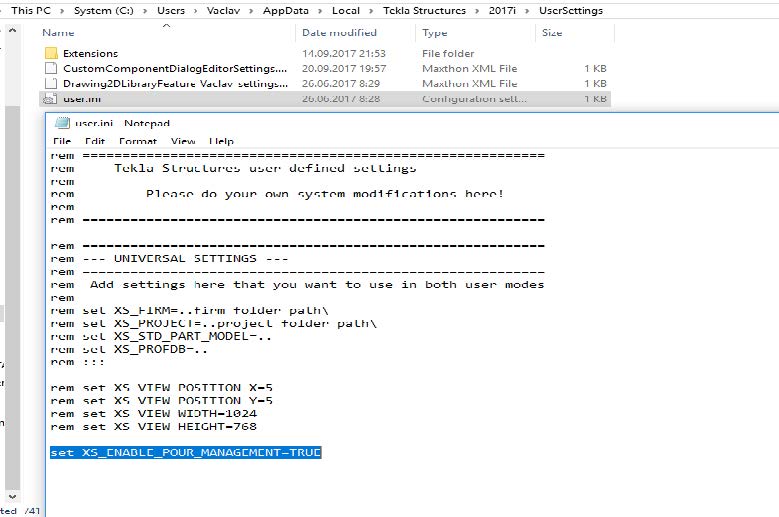Click the navigation pane scroll down arrow
This screenshot has width=779, height=517.
12,496
